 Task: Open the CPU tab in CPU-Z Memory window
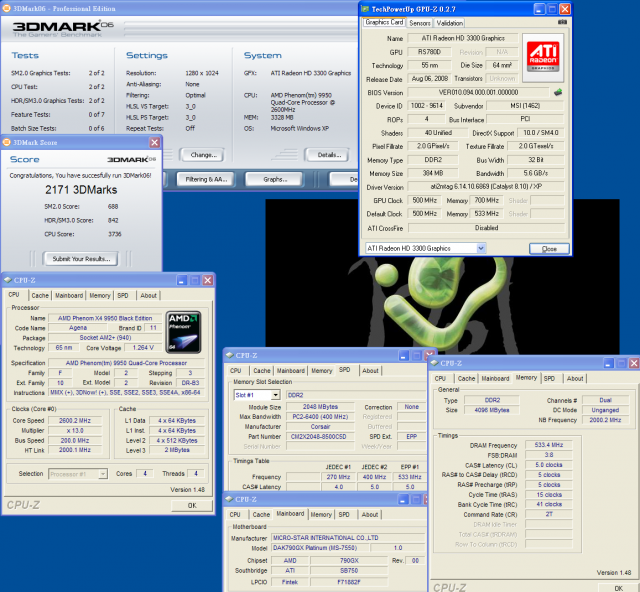[x=440, y=378]
